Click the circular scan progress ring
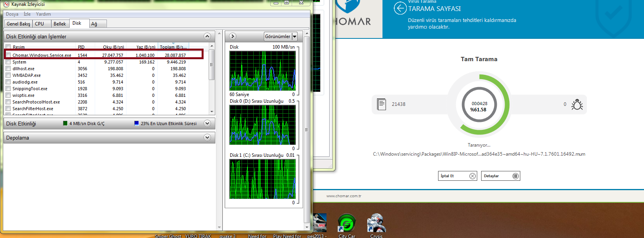Image resolution: width=644 pixels, height=238 pixels. 479,104
